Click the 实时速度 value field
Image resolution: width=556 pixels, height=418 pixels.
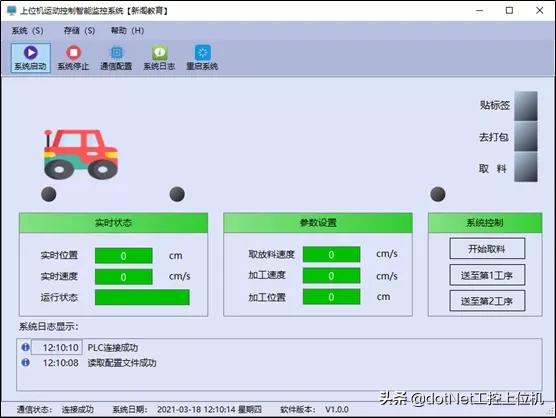pos(124,277)
